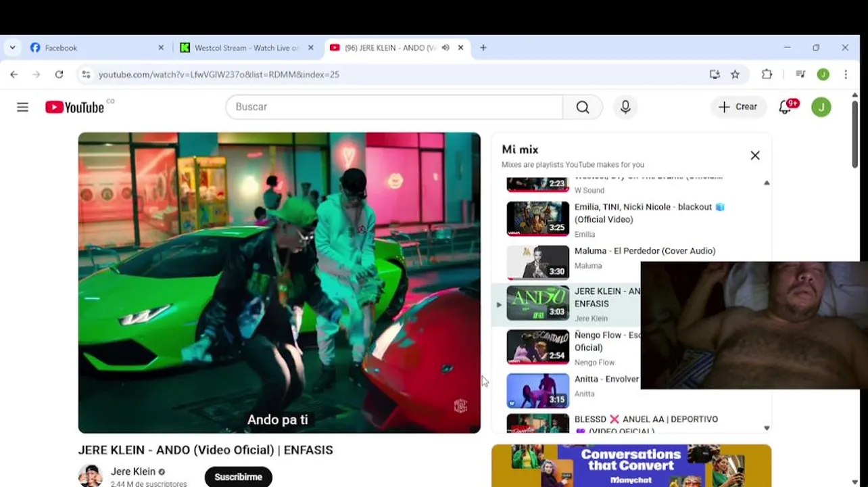Open the YouTube hamburger guide menu
Screen dimensions: 868x487
tap(22, 107)
